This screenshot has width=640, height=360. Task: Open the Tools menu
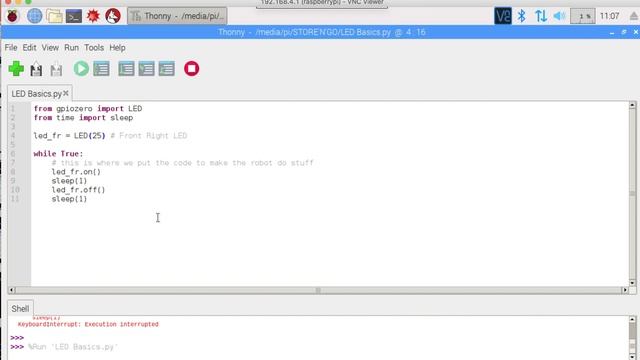pos(94,48)
